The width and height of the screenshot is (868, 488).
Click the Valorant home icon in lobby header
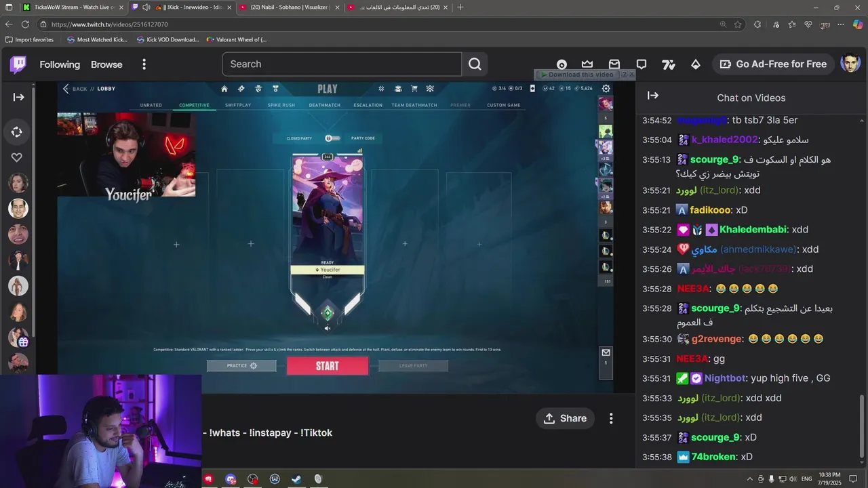coord(224,89)
